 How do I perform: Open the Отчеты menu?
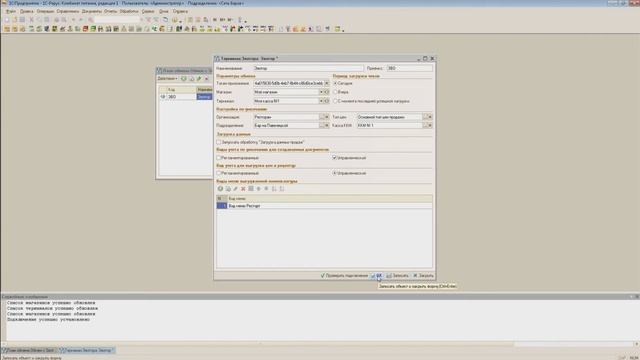point(110,11)
